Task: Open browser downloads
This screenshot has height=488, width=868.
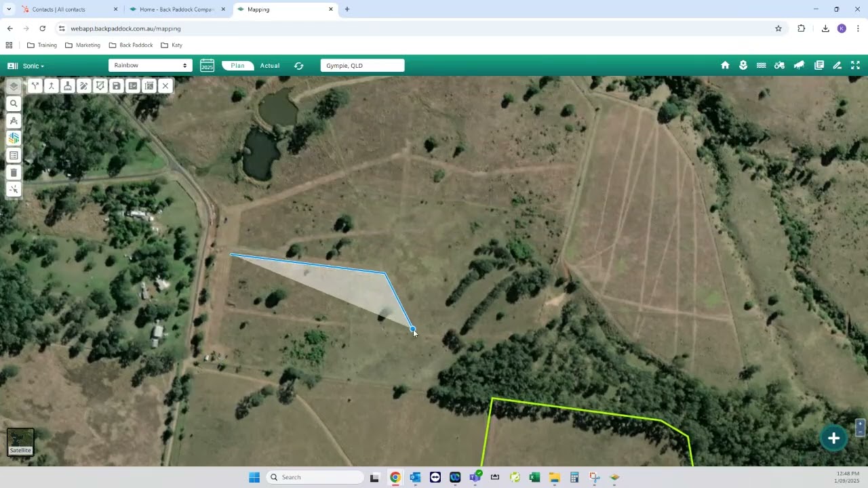Action: [825, 28]
